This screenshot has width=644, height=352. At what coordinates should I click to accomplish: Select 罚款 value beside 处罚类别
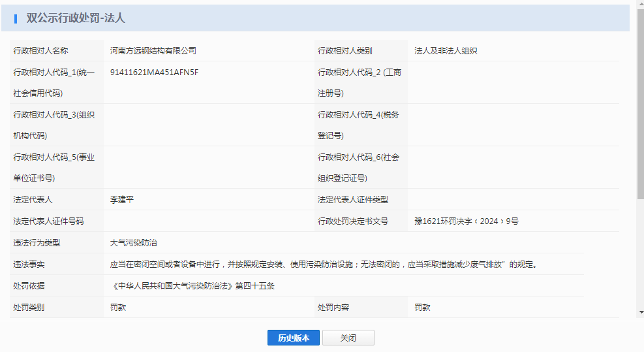click(x=118, y=308)
